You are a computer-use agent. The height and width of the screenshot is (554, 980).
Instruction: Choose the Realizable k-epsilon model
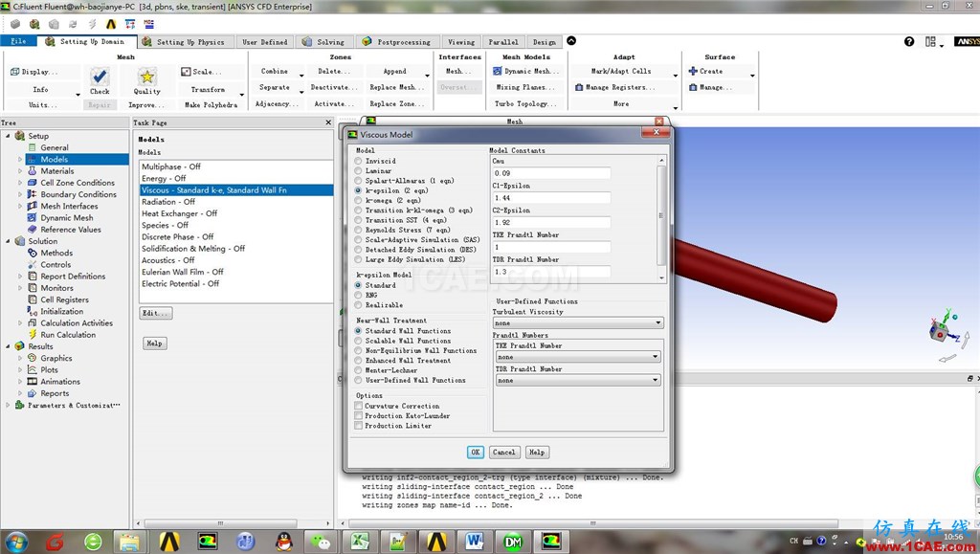pyautogui.click(x=358, y=305)
